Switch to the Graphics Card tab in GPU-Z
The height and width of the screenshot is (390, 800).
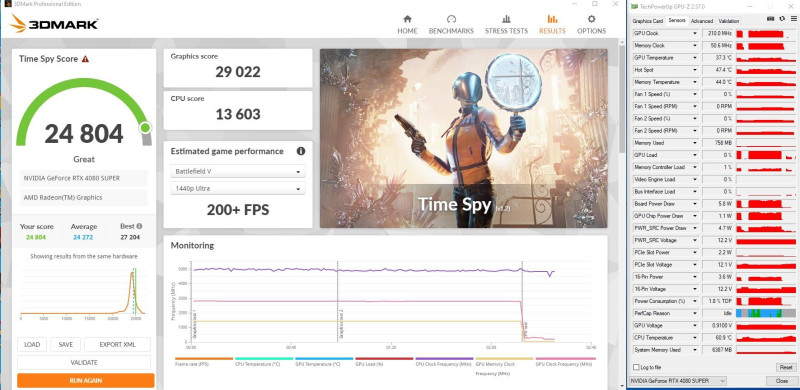(x=647, y=21)
